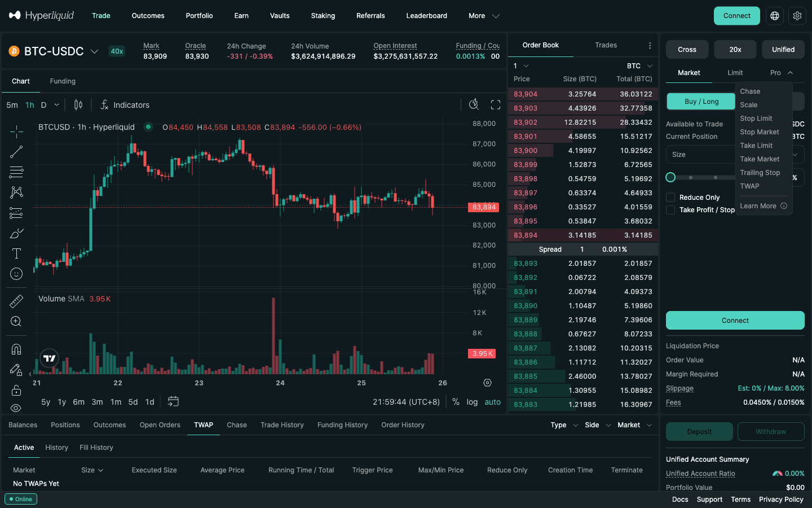Screen dimensions: 812x508
Task: Hide all drawings with the eye icon
Action: (16, 408)
